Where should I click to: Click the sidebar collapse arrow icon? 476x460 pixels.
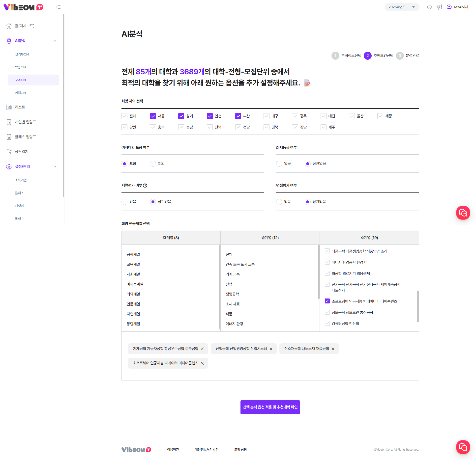tap(58, 7)
